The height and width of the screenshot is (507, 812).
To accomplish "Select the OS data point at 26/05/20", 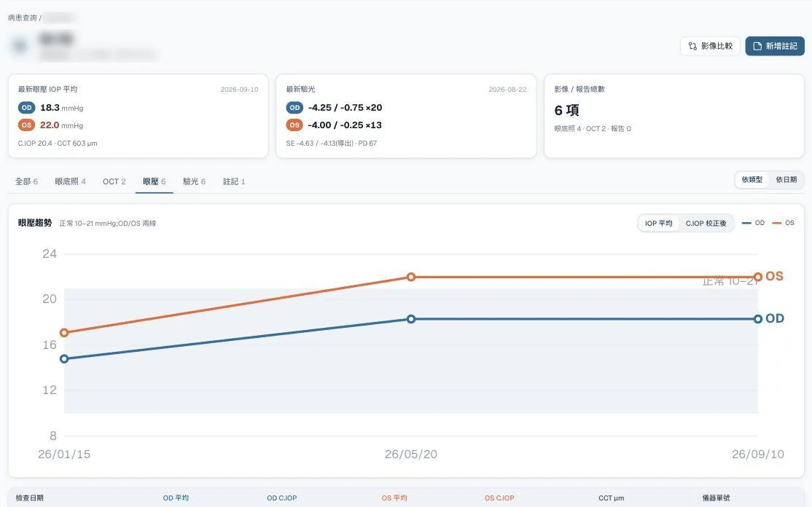I will pyautogui.click(x=411, y=278).
